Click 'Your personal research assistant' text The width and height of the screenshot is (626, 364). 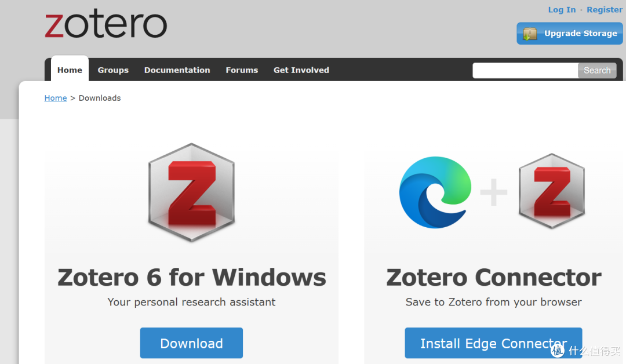191,302
